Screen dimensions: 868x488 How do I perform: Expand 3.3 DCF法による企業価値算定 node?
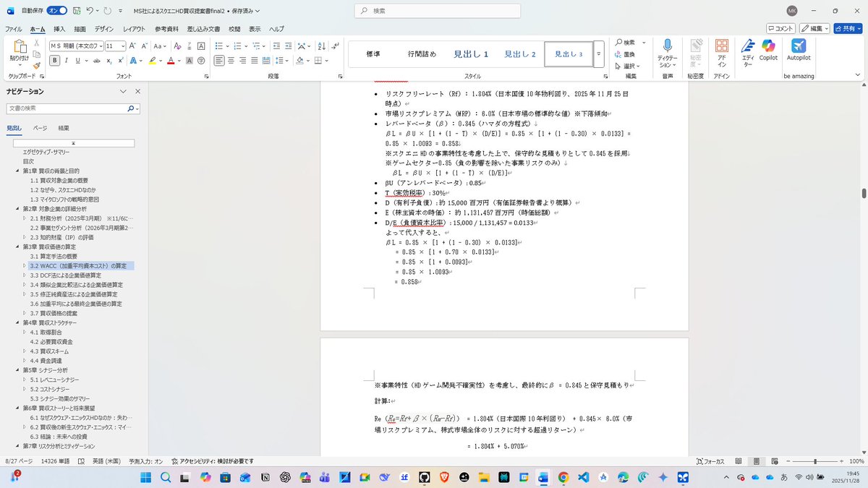25,275
